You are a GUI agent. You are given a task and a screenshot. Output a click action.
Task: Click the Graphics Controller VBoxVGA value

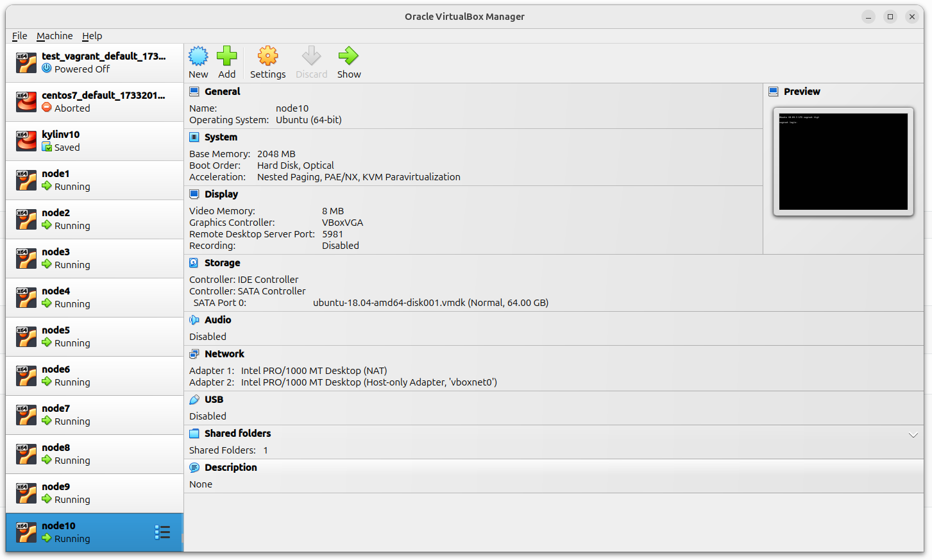[343, 223]
